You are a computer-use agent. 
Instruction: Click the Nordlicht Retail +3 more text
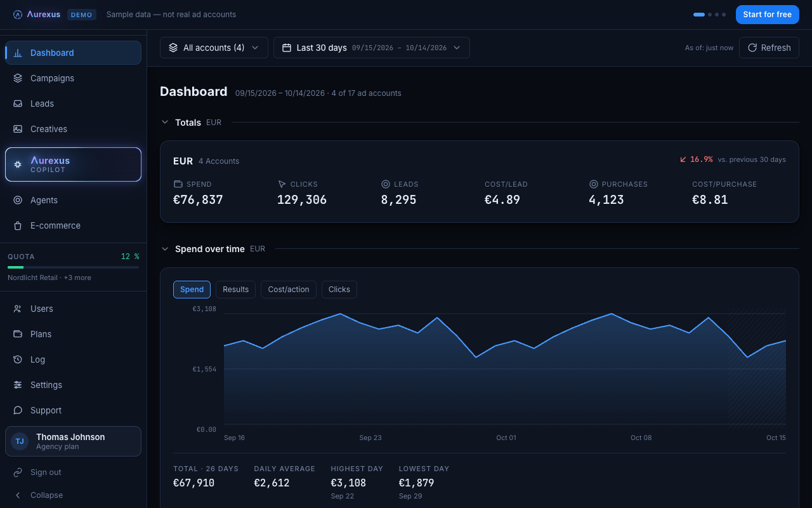pos(49,277)
